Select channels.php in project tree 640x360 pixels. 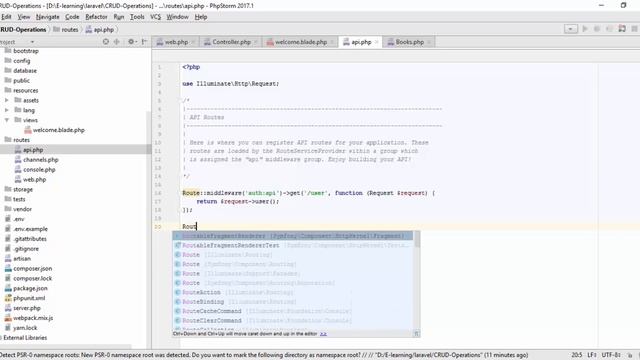tap(40, 160)
